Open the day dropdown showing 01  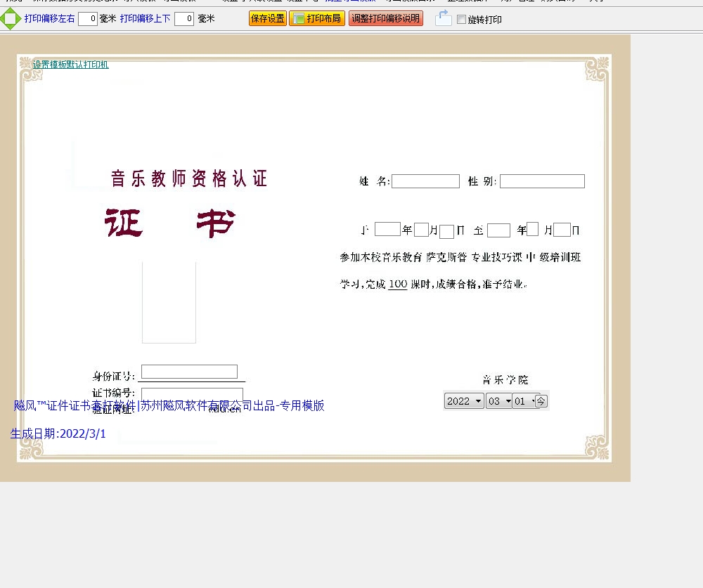pyautogui.click(x=524, y=401)
